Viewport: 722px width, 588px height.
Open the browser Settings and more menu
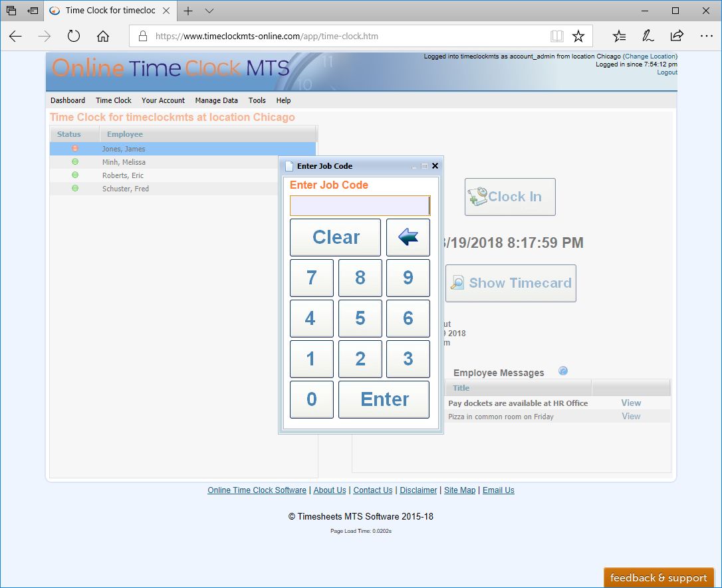pyautogui.click(x=706, y=36)
